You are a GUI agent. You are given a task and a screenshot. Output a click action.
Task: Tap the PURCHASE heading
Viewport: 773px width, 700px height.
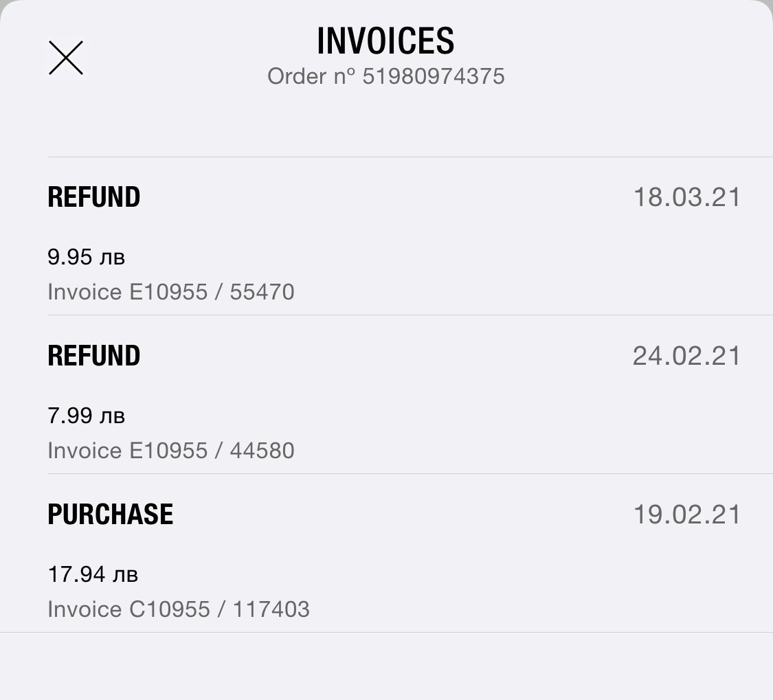click(x=110, y=515)
